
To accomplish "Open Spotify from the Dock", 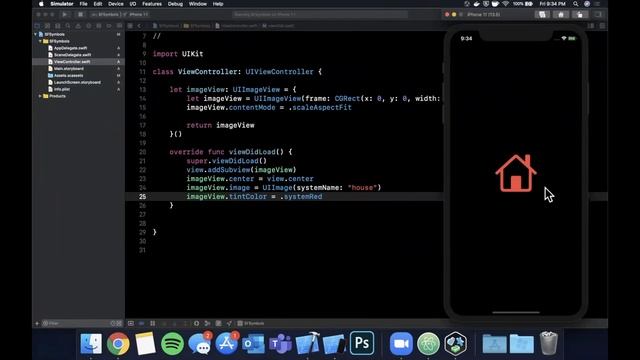I will pos(172,343).
